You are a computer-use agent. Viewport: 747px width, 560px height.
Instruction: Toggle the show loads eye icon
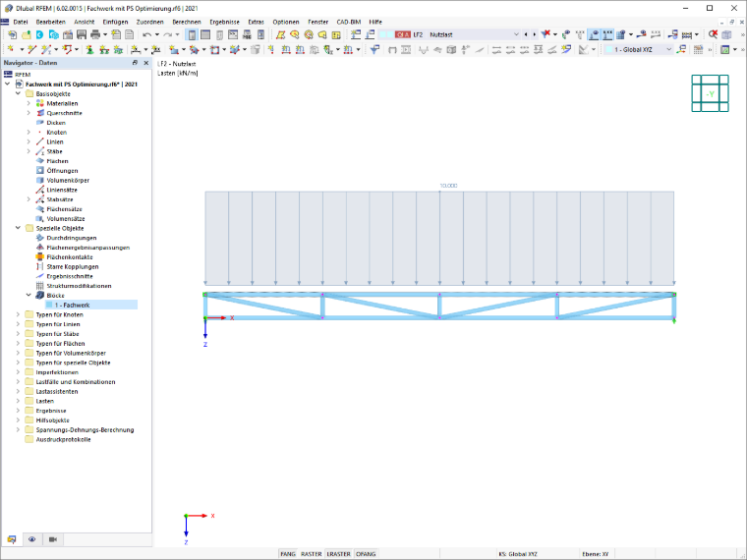tap(594, 34)
